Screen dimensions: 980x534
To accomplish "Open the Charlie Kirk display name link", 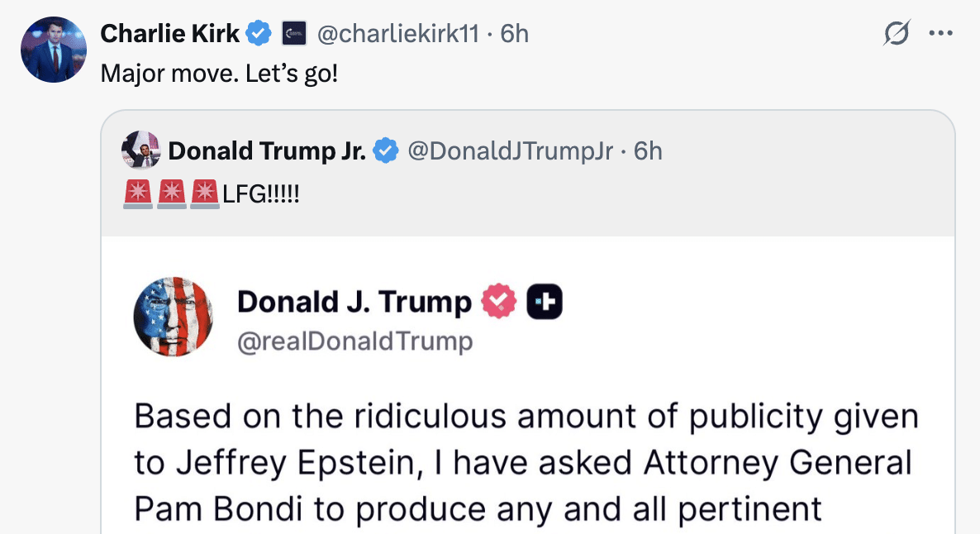I will tap(169, 34).
